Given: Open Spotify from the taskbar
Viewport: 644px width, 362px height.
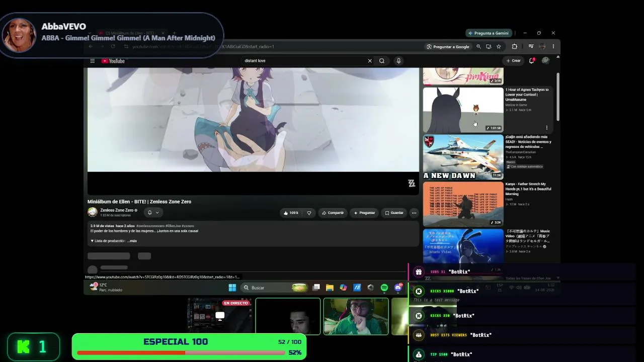Looking at the screenshot, I should [x=384, y=288].
